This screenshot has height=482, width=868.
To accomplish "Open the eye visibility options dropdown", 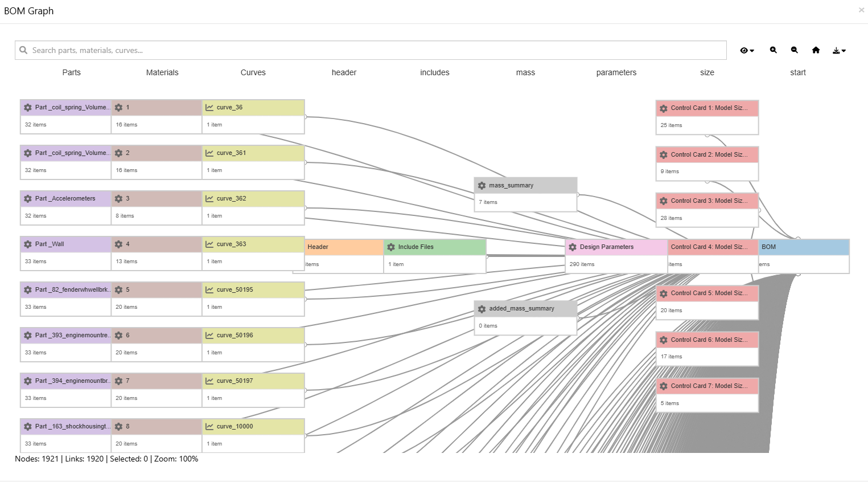I will tap(747, 51).
